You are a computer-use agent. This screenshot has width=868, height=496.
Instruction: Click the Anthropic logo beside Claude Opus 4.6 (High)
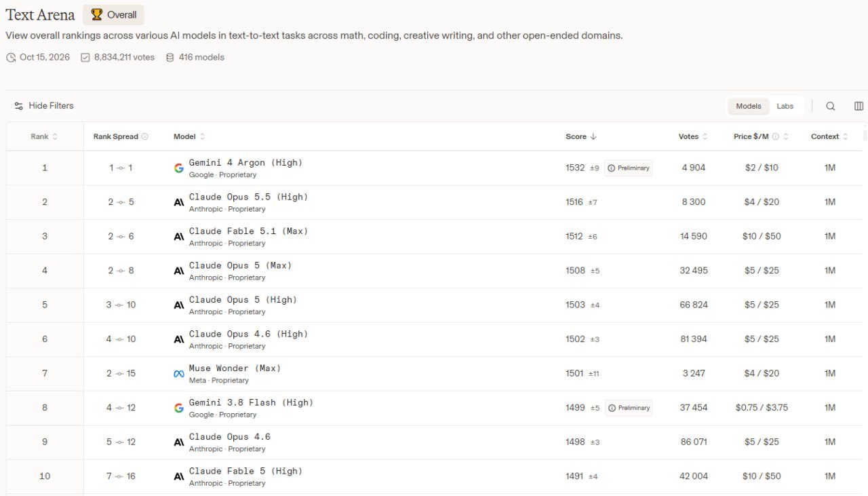[179, 339]
